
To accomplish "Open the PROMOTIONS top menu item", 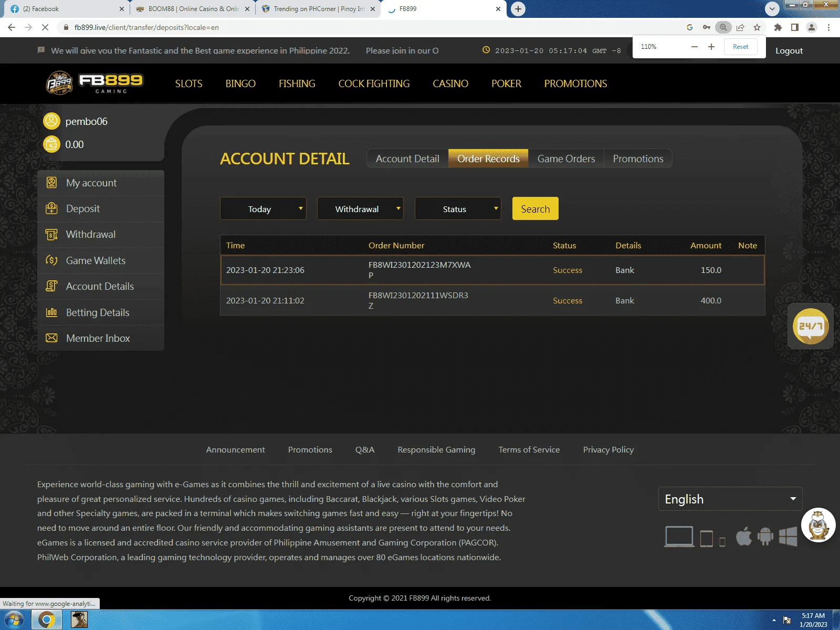I will [575, 83].
